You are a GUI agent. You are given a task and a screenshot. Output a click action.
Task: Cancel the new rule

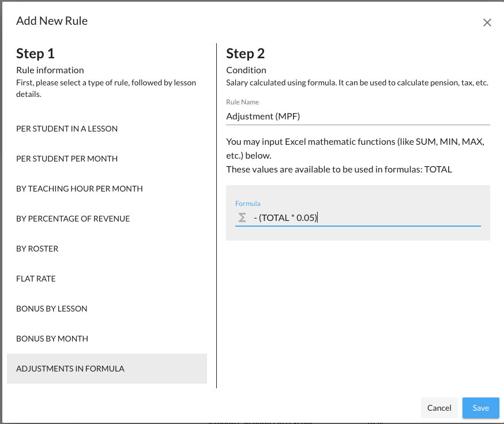pos(439,408)
